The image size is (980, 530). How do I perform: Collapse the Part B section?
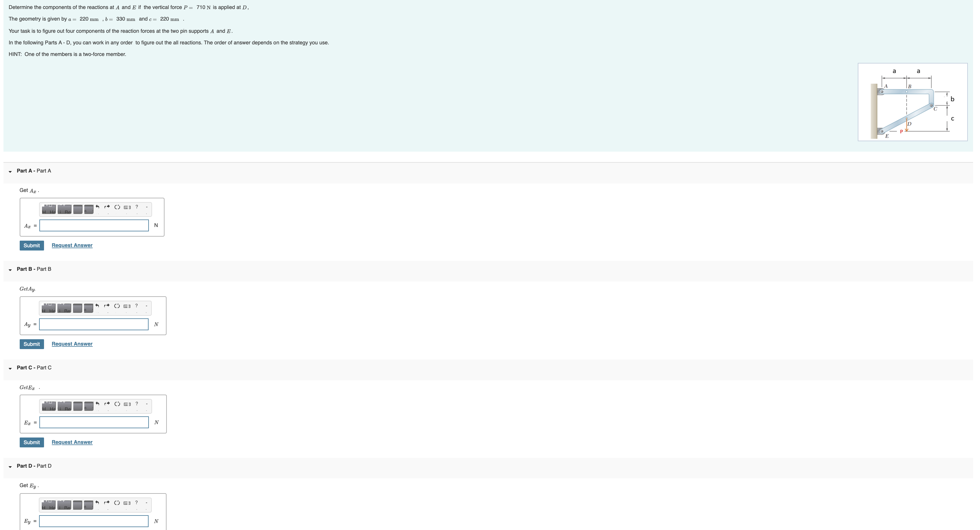[10, 270]
